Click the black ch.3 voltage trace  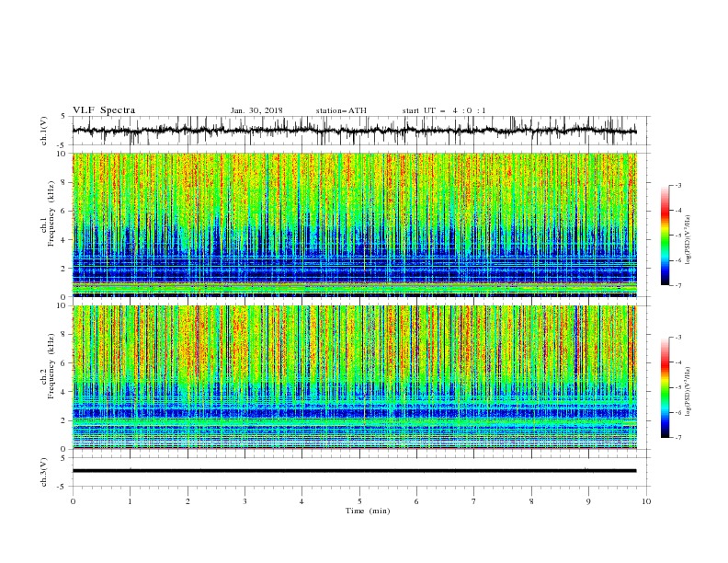(x=354, y=471)
